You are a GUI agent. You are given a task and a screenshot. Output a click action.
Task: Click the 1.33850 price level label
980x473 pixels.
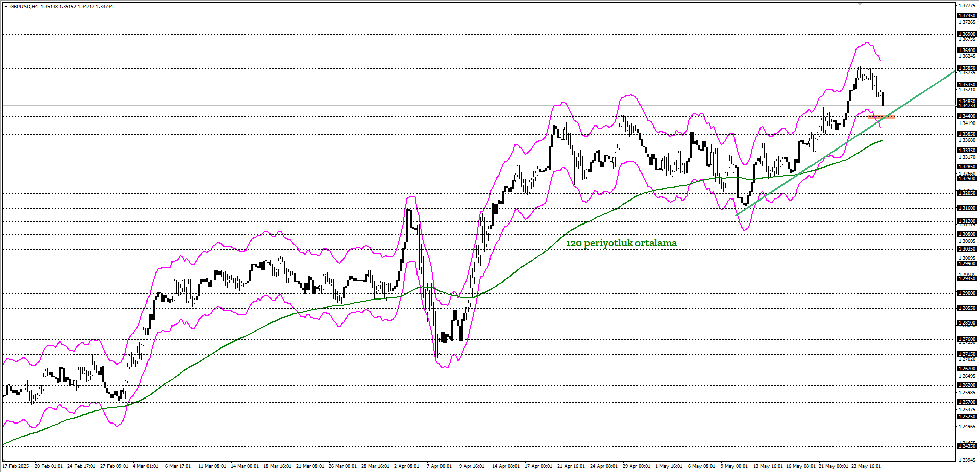click(x=967, y=134)
